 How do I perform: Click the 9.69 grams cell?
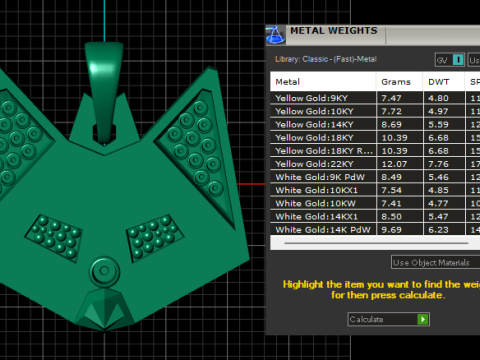pos(400,229)
